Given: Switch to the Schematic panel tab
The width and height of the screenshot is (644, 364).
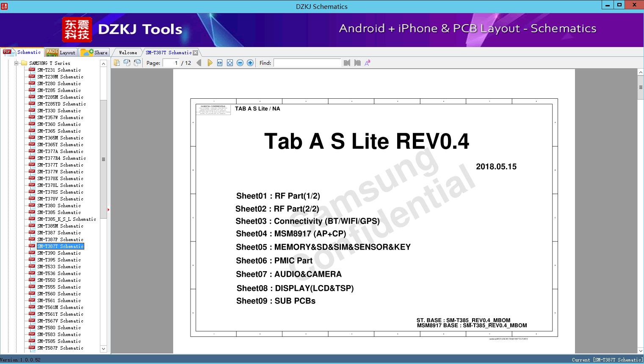Looking at the screenshot, I should click(22, 52).
